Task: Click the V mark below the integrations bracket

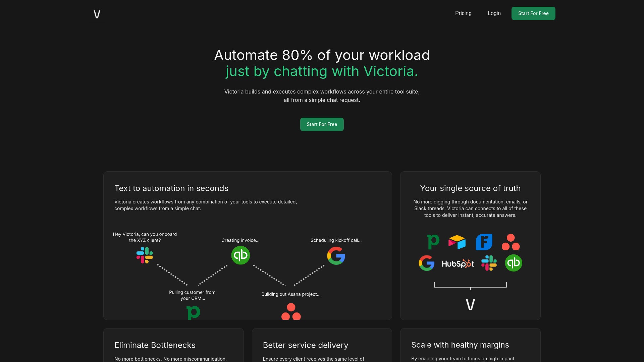Action: click(470, 304)
